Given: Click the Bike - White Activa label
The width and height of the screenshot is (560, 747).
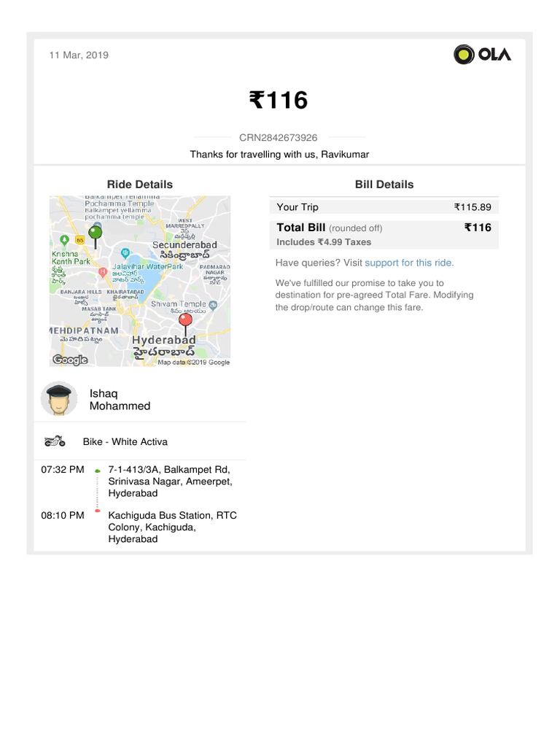Looking at the screenshot, I should click(125, 441).
